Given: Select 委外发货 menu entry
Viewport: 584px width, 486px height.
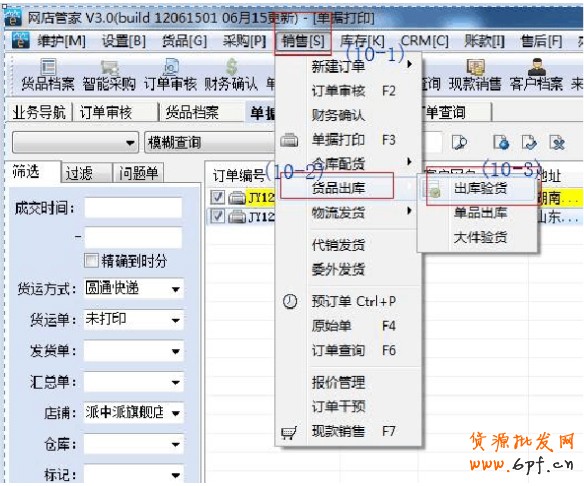Looking at the screenshot, I should (338, 269).
